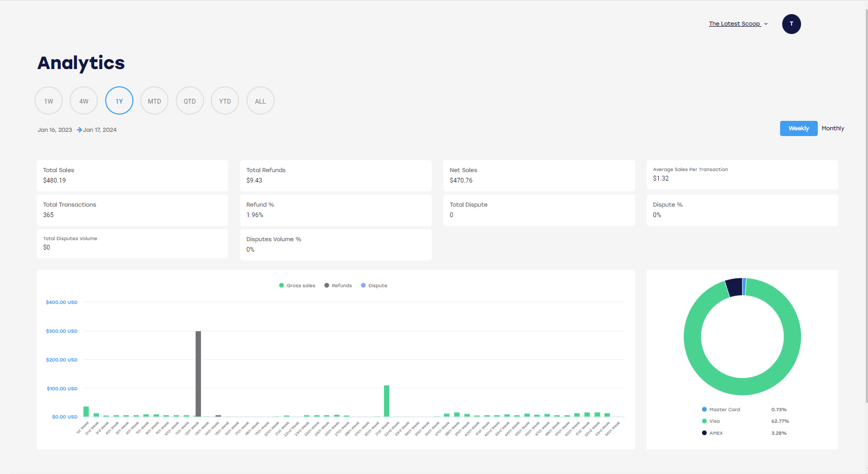868x474 pixels.
Task: Click the $400.00 USD axis label
Action: click(62, 302)
